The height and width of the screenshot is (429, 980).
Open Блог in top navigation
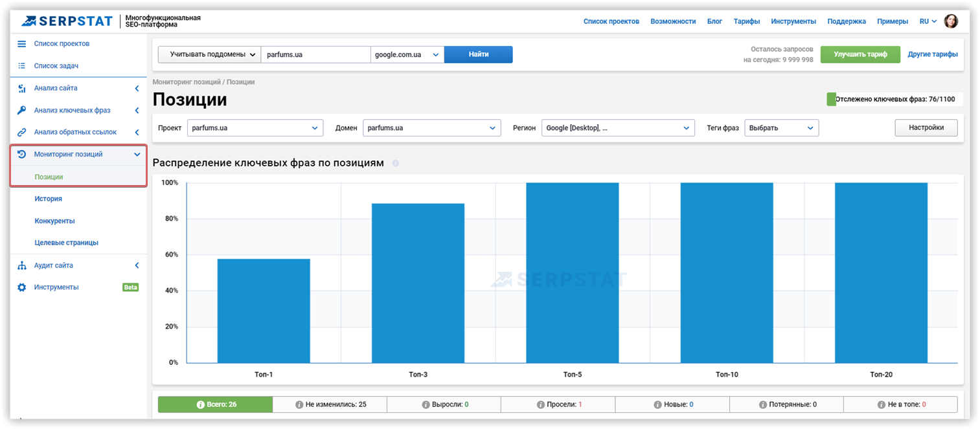click(714, 21)
